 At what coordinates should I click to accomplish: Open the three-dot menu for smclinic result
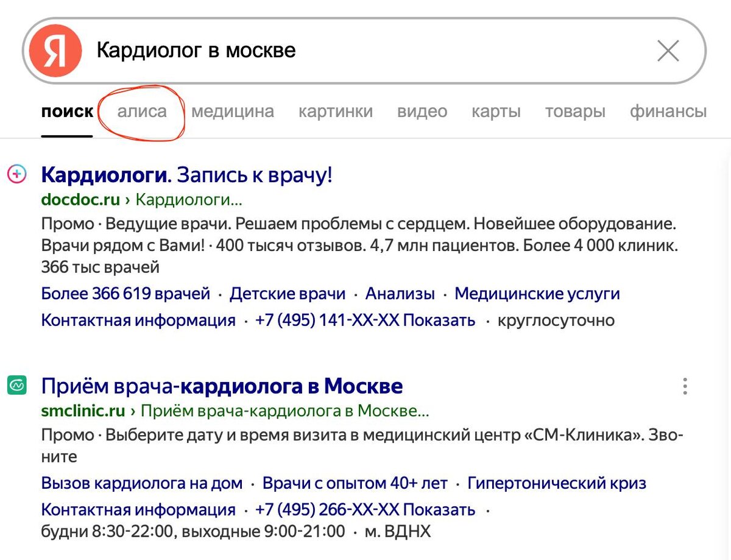coord(685,386)
